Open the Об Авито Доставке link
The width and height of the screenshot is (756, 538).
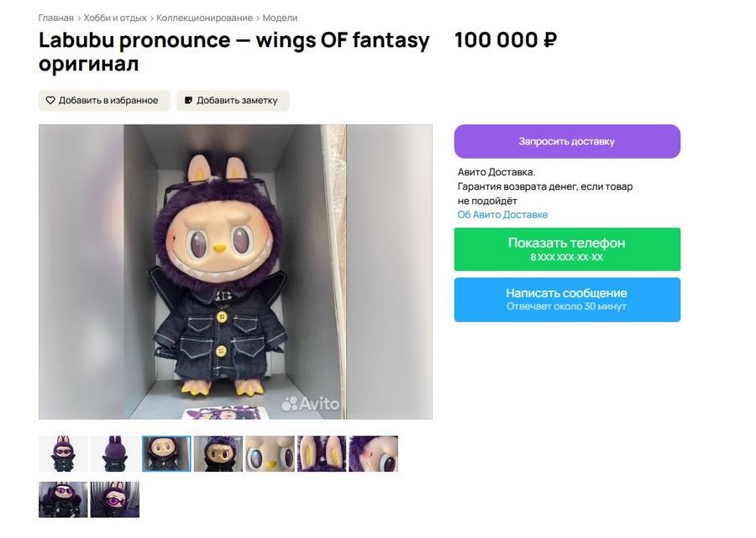502,215
